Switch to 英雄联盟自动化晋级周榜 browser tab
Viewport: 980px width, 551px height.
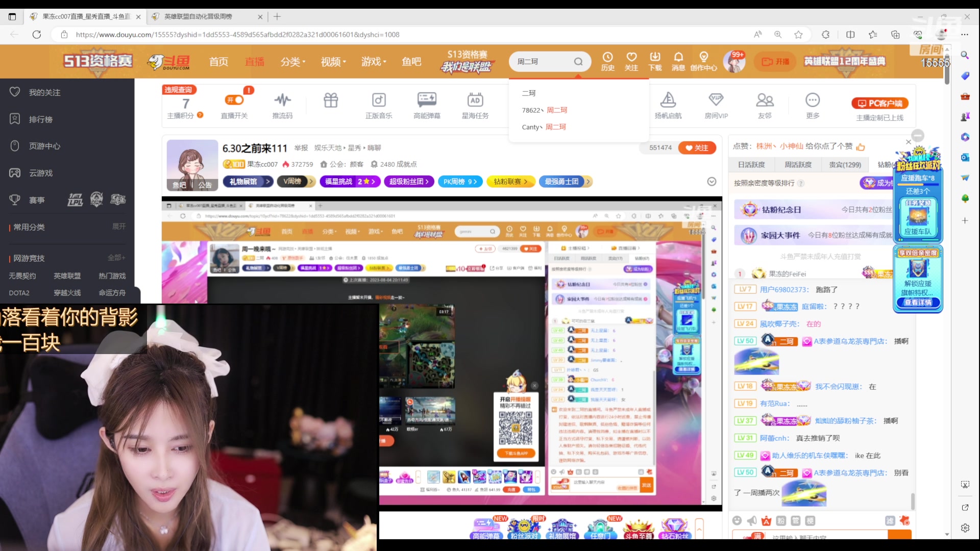(x=207, y=16)
